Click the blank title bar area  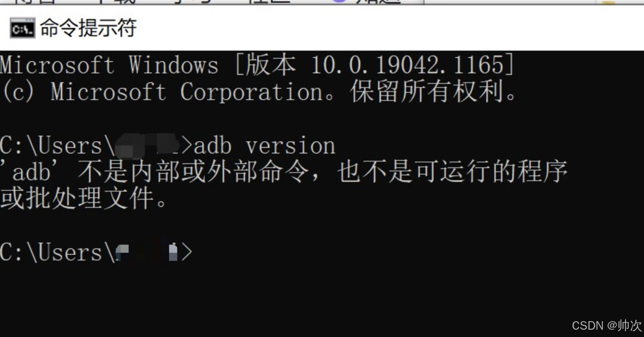pyautogui.click(x=388, y=28)
